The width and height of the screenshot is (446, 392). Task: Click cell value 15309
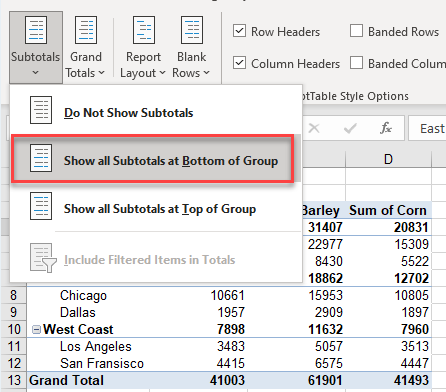(x=412, y=244)
